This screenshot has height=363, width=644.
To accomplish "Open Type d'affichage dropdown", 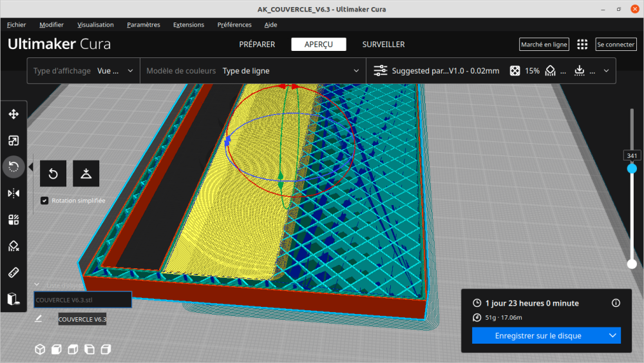I will point(83,71).
